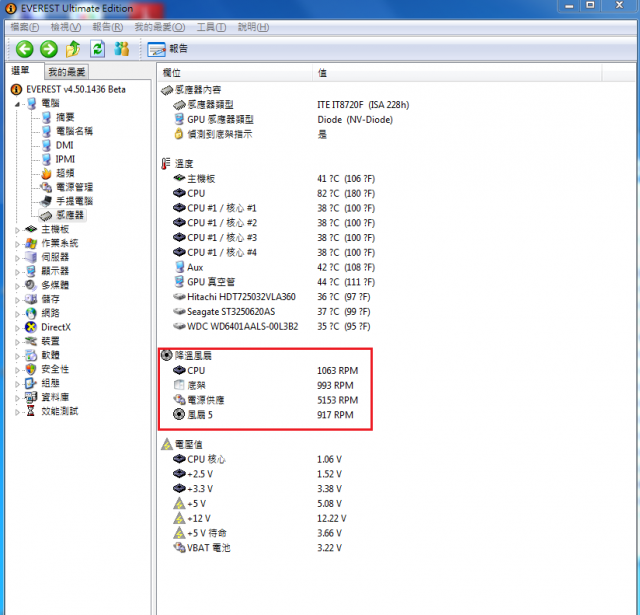Click the fan icon beside 風扇 5
The width and height of the screenshot is (640, 615).
[x=179, y=415]
